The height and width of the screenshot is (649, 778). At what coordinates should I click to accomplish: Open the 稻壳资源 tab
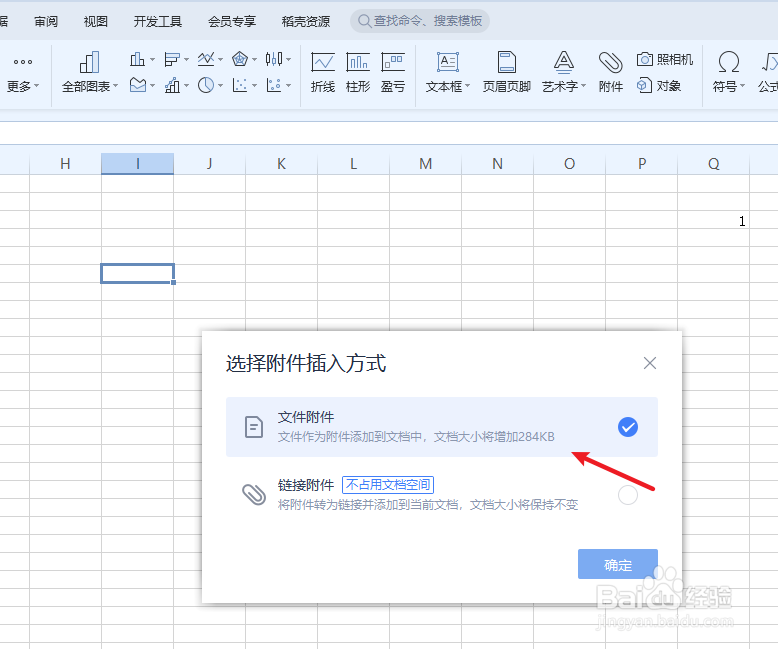[306, 21]
